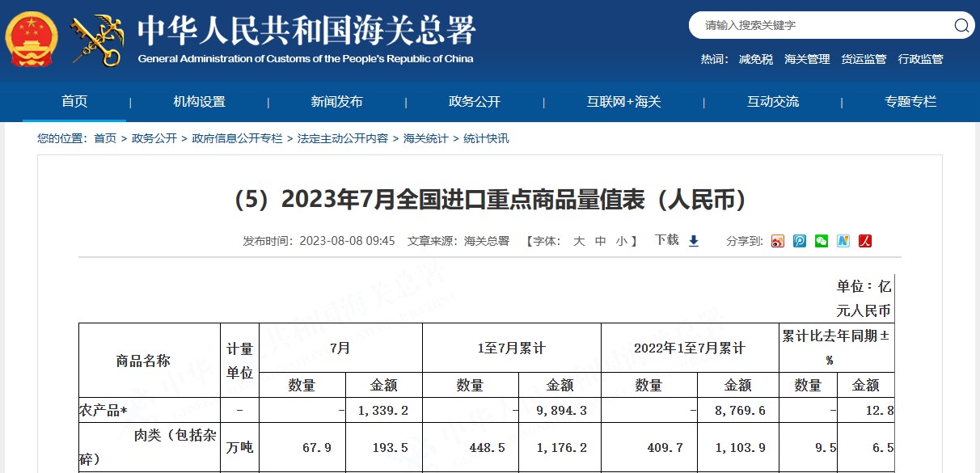Open 海关统计 breadcrumb link
Image resolution: width=980 pixels, height=473 pixels.
coord(425,139)
